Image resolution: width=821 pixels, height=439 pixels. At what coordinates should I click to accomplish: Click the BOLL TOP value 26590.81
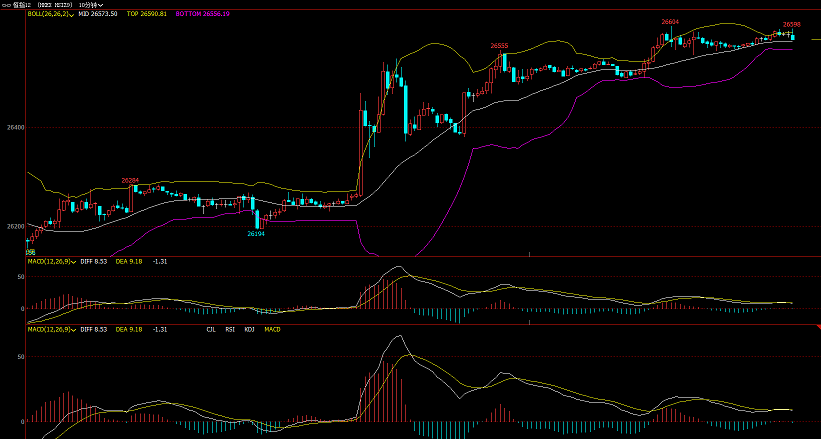tap(147, 14)
